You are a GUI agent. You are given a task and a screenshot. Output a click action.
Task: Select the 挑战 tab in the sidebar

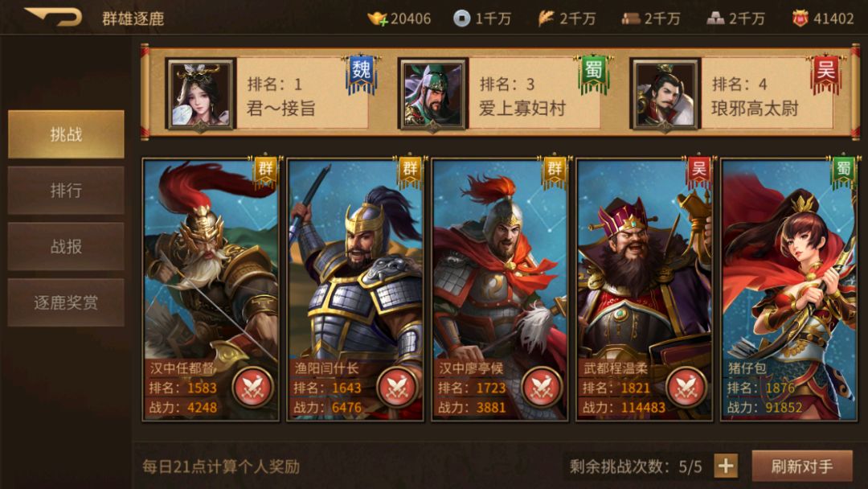(66, 134)
